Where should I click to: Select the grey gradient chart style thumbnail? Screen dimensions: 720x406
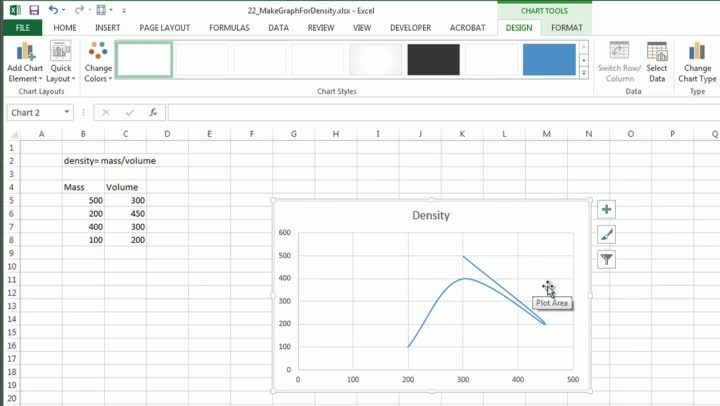375,59
